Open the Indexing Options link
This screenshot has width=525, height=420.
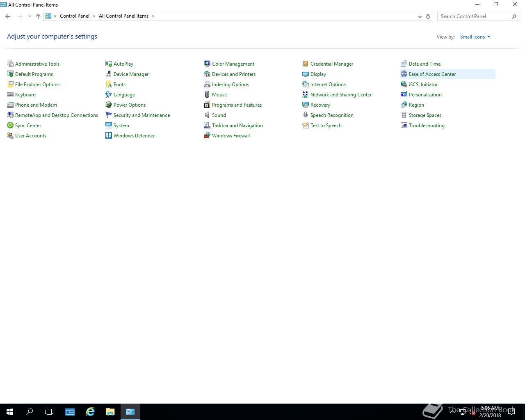click(231, 84)
